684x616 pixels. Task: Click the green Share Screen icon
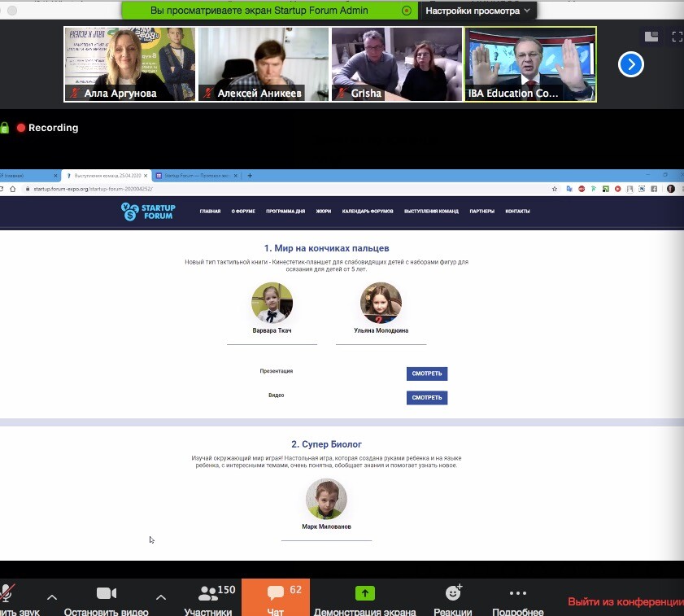click(364, 594)
